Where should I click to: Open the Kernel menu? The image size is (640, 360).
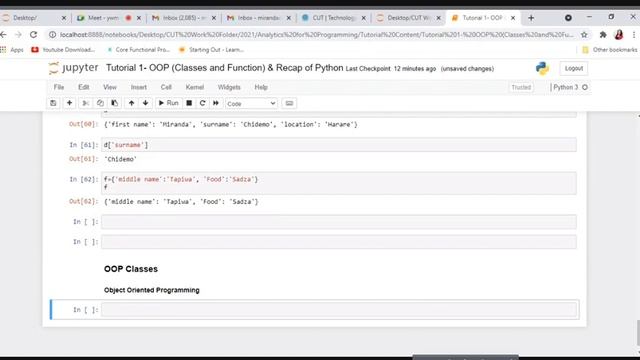tap(195, 87)
